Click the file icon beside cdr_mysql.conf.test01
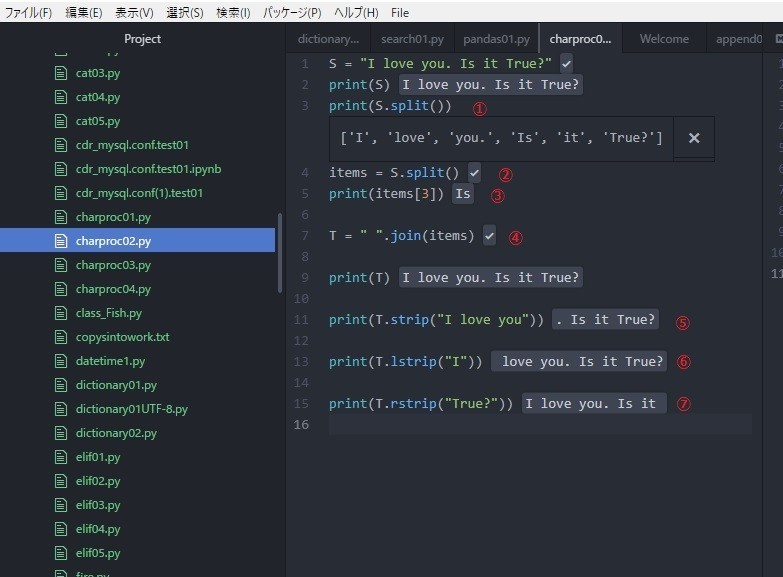 [x=61, y=145]
